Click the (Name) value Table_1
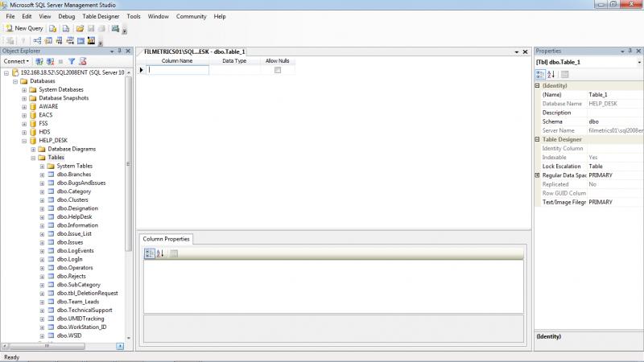 click(615, 95)
